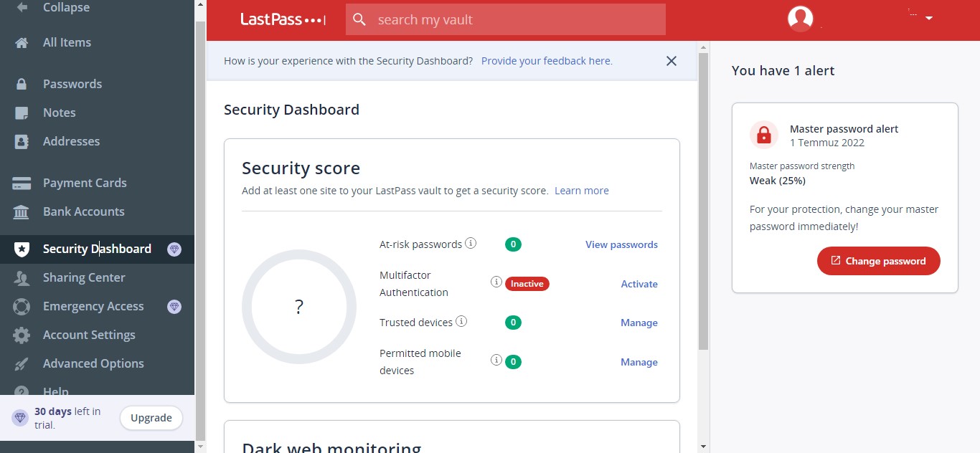The width and height of the screenshot is (980, 453).
Task: Go to Passwords section
Action: (72, 84)
